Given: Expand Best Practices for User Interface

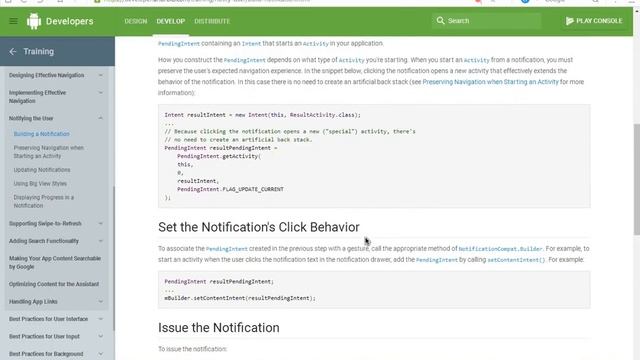Looking at the screenshot, I should (100, 319).
